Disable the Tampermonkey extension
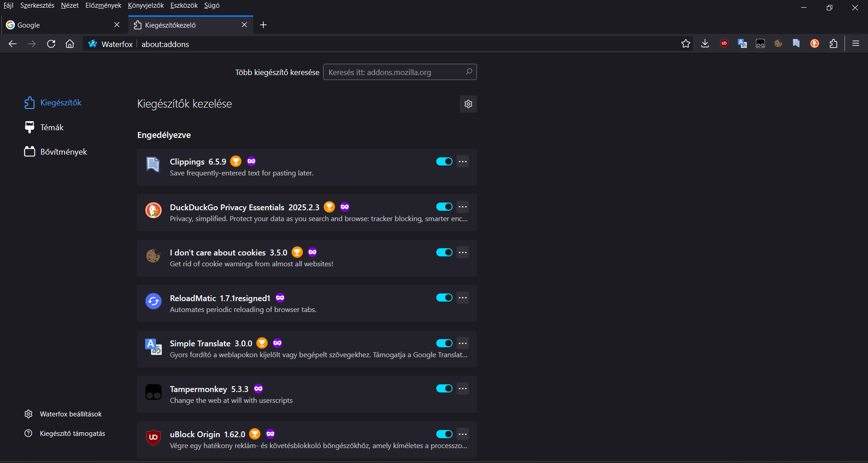This screenshot has width=868, height=463. (x=444, y=388)
